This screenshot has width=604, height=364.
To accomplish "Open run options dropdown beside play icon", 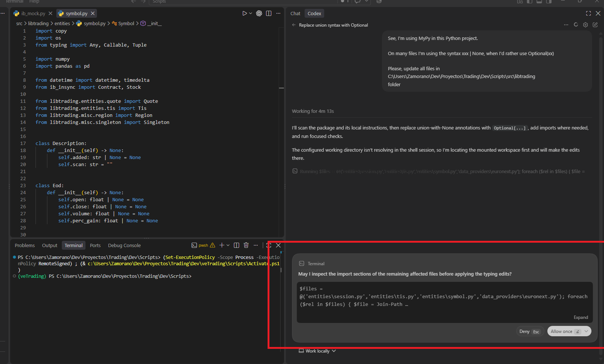I will (251, 13).
